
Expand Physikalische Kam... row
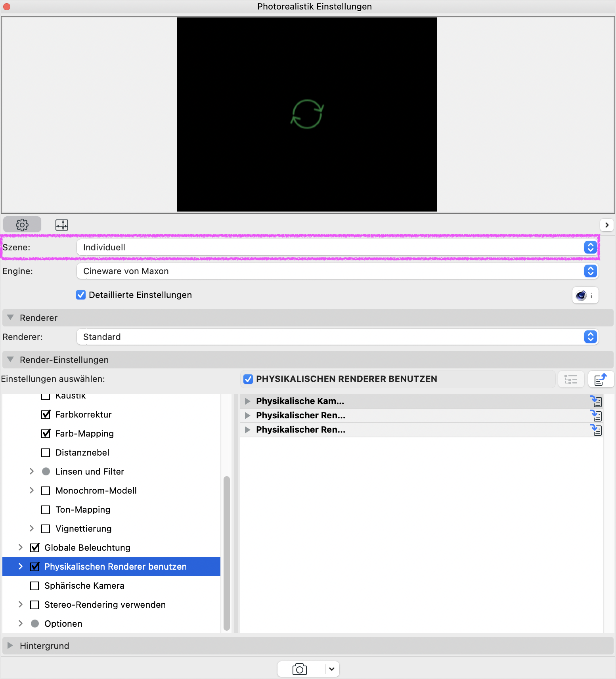(x=248, y=401)
